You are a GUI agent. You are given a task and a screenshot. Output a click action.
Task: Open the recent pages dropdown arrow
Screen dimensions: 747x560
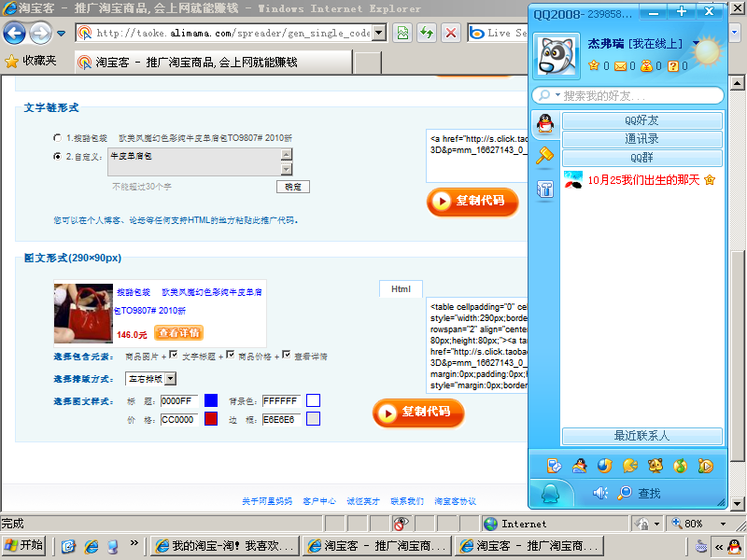[x=61, y=34]
